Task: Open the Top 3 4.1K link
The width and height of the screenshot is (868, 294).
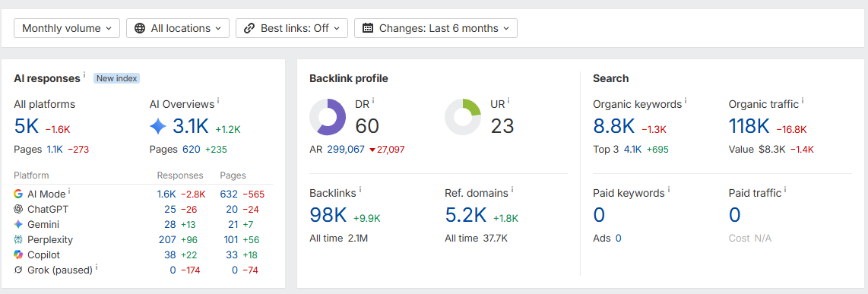Action: (632, 150)
